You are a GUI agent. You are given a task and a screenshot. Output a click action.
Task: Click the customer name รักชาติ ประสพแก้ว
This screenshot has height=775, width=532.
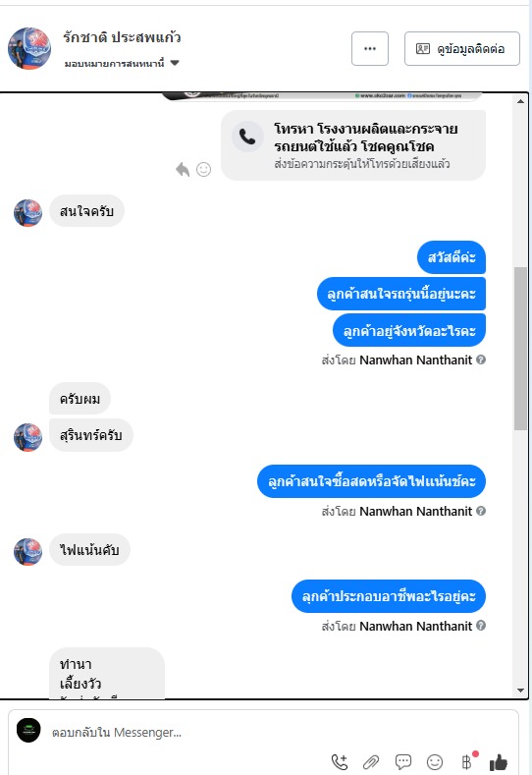[x=122, y=37]
